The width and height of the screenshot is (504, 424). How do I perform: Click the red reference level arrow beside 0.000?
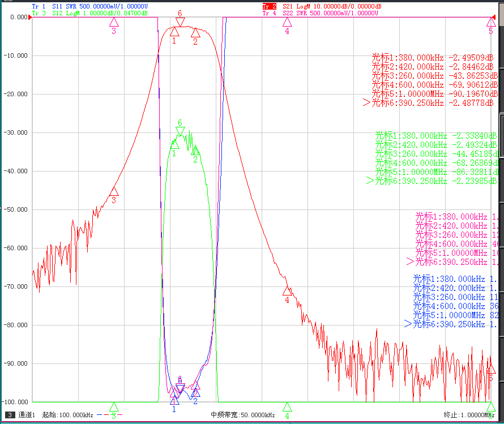(x=30, y=18)
